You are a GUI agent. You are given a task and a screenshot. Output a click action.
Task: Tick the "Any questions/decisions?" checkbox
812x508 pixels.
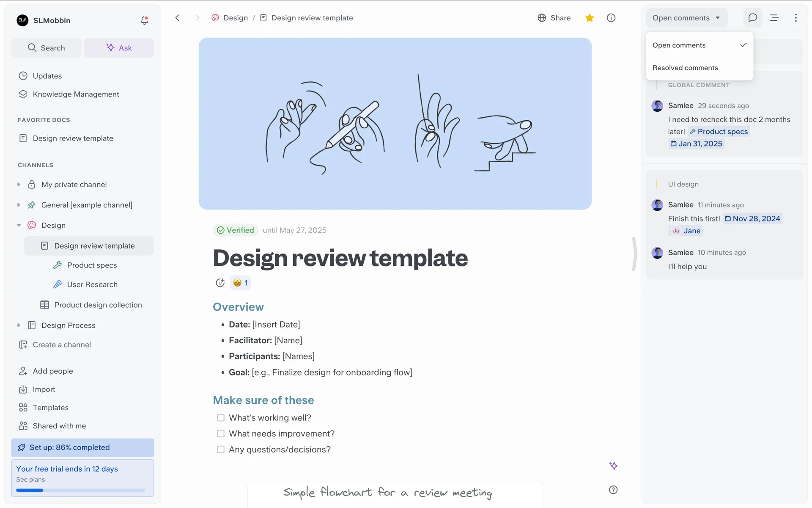[220, 450]
